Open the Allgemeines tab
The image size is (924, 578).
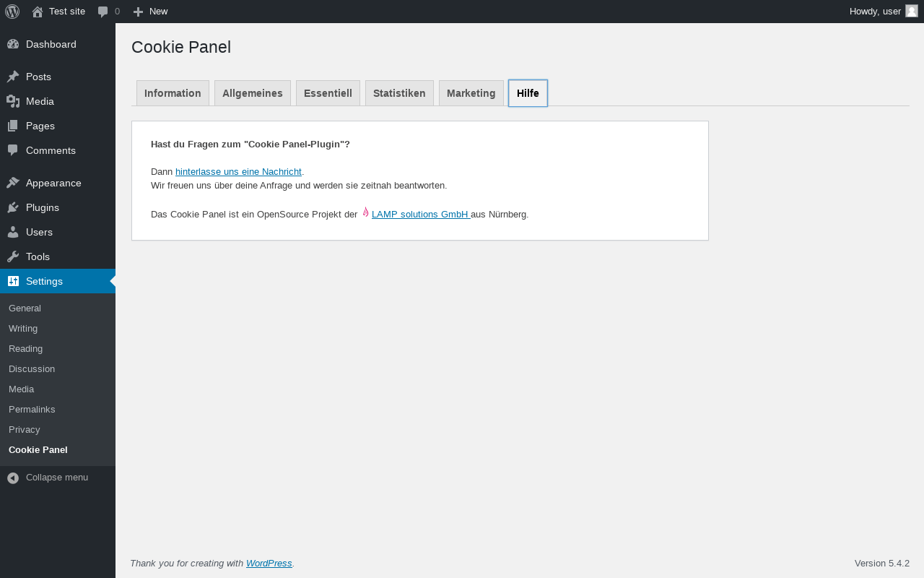[x=253, y=93]
